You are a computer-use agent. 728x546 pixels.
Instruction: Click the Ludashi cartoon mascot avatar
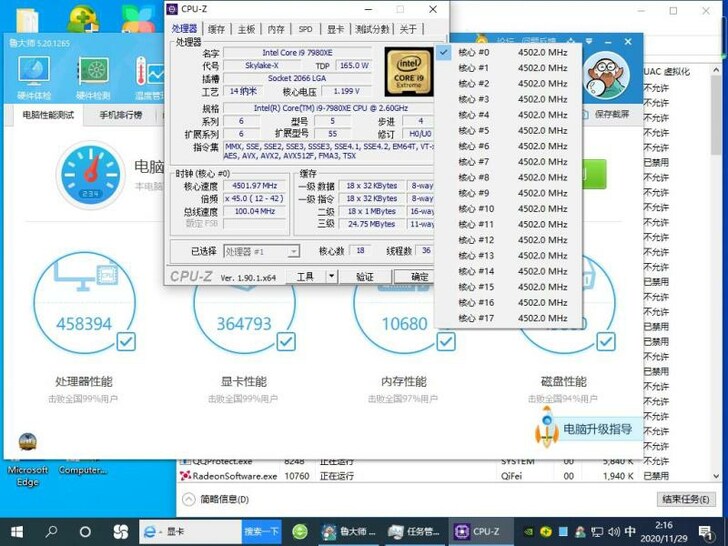coord(606,75)
